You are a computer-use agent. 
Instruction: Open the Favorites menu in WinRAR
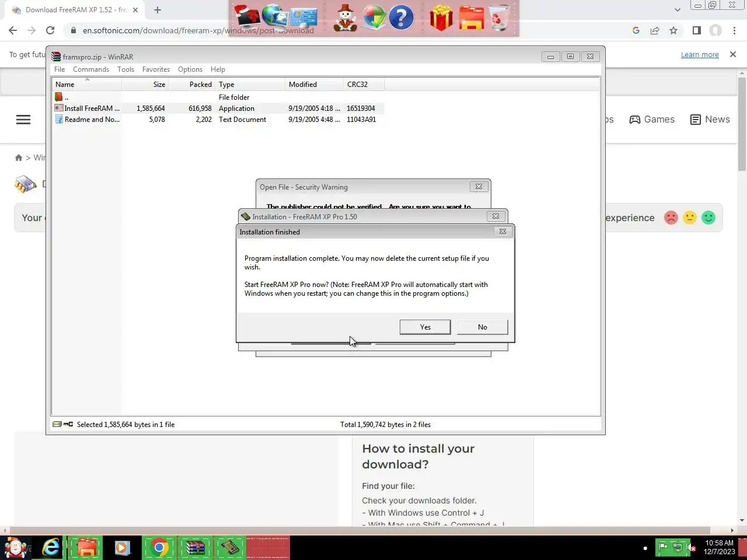coord(156,69)
